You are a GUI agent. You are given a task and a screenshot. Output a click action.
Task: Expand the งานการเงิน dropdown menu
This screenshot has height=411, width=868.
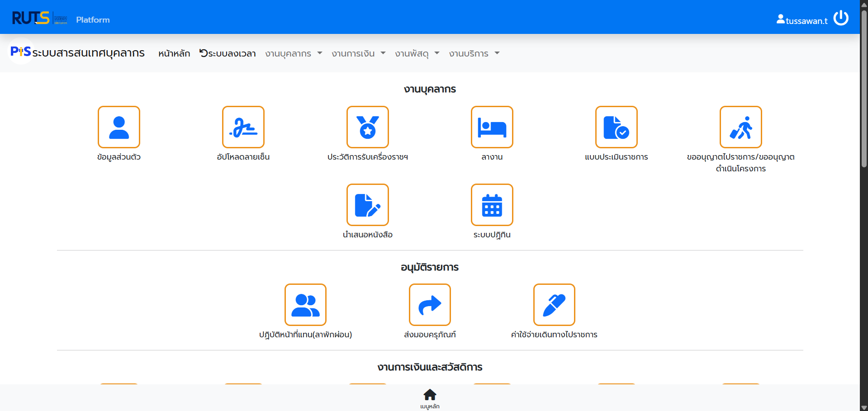click(x=358, y=53)
